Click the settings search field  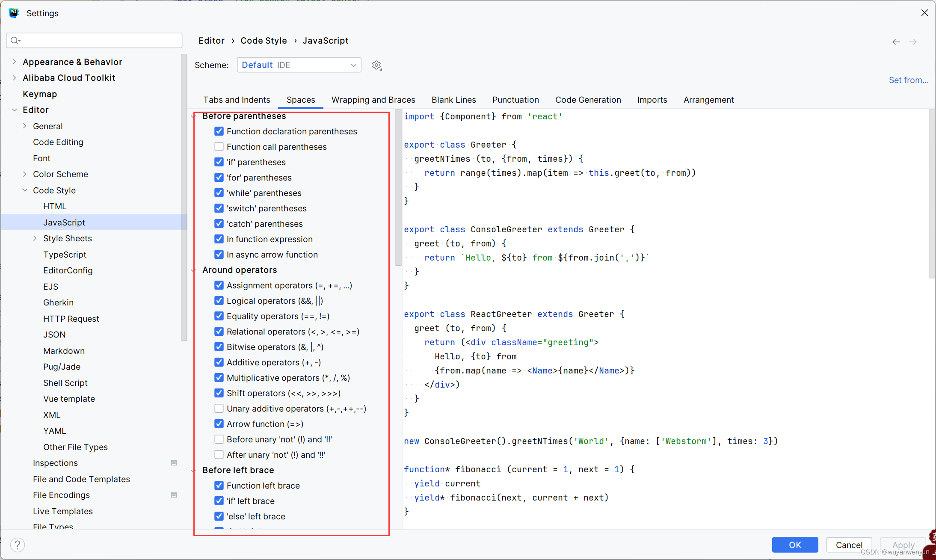tap(94, 40)
